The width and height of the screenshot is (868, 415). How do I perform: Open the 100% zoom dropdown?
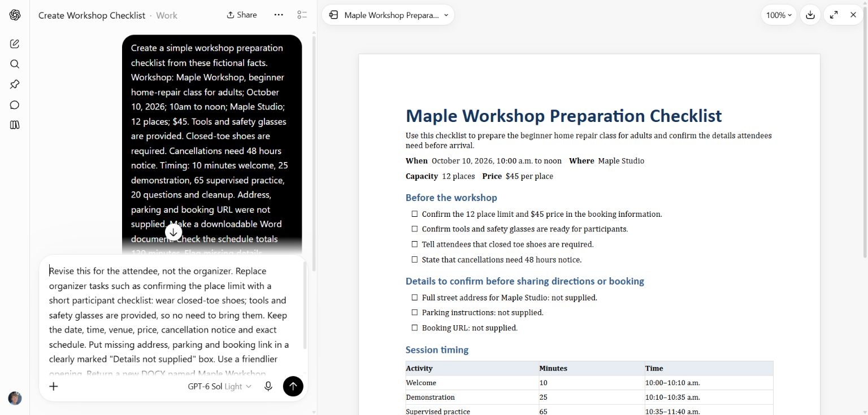pyautogui.click(x=779, y=15)
